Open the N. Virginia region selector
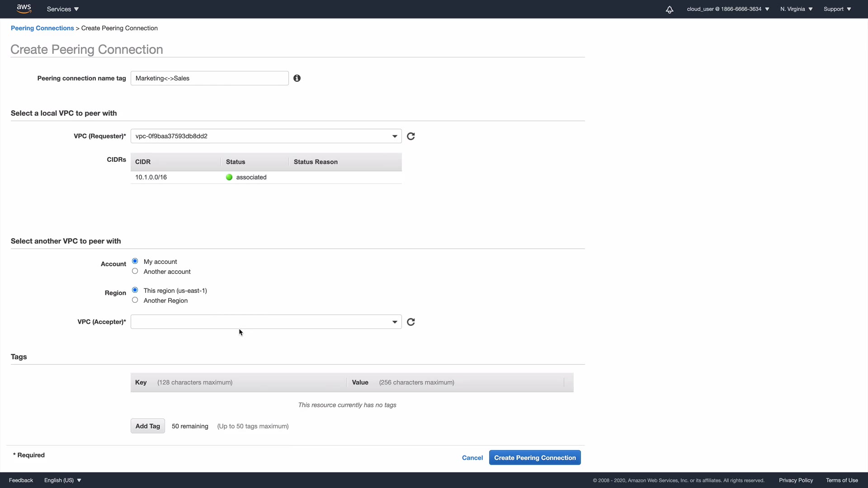The width and height of the screenshot is (868, 488). coord(796,9)
